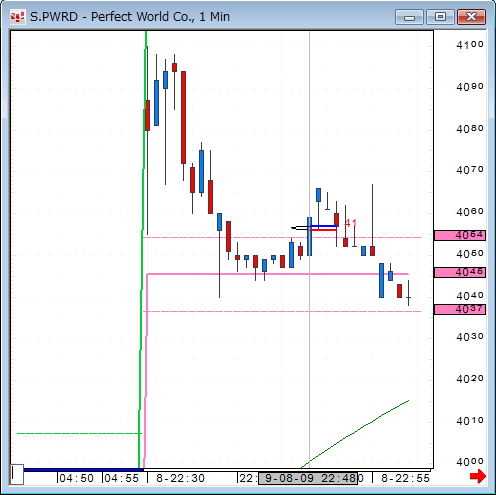Click the 8-22:55 time axis label
This screenshot has height=495, width=496.
pos(405,478)
